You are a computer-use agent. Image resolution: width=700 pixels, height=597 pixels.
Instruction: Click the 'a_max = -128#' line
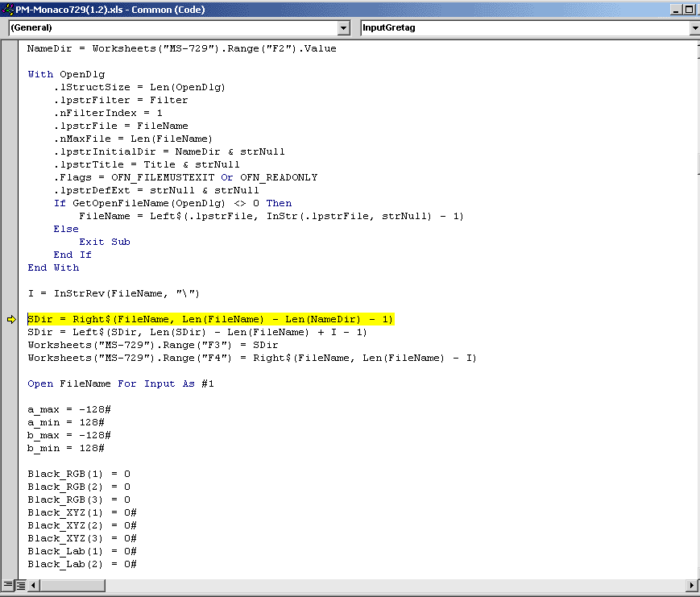[x=69, y=409]
